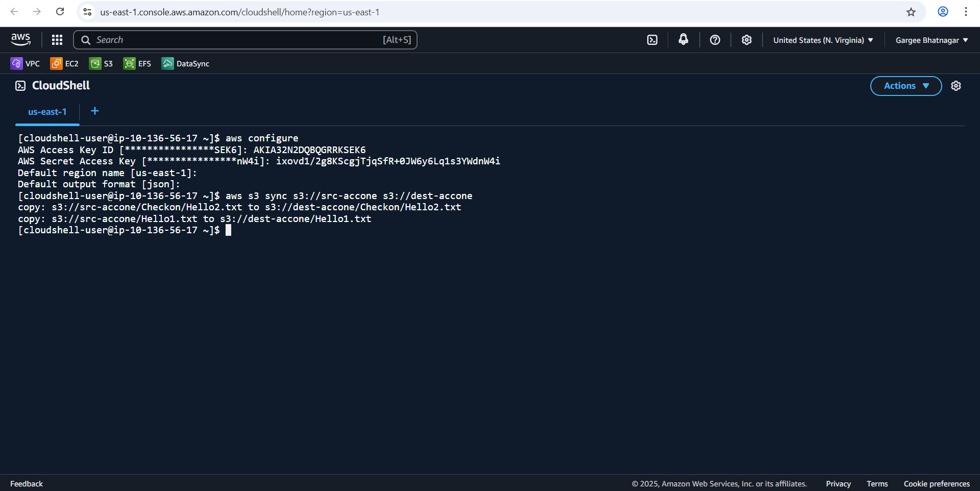Expand the United States (N. Virginia) region dropdown
This screenshot has width=980, height=491.
click(x=823, y=40)
